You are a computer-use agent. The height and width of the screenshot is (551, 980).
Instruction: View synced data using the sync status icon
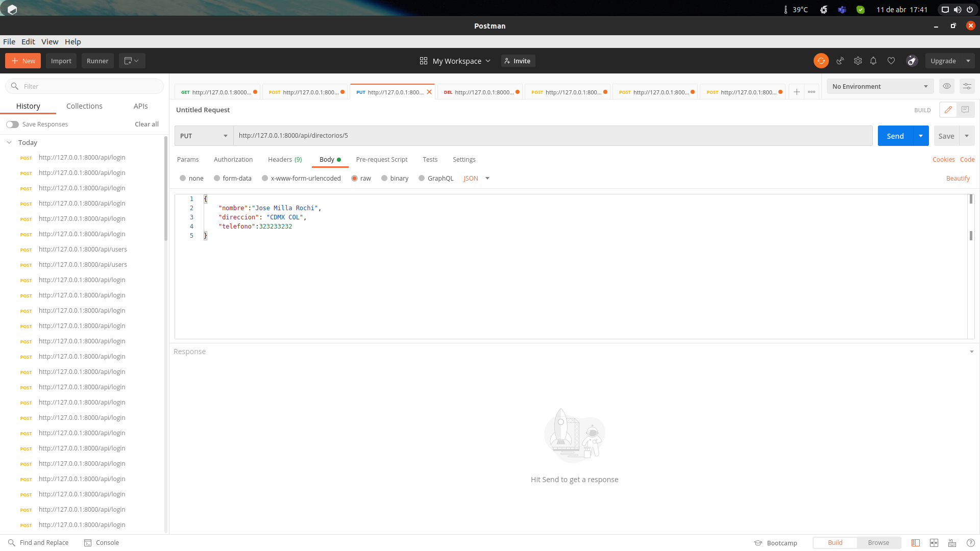[821, 61]
